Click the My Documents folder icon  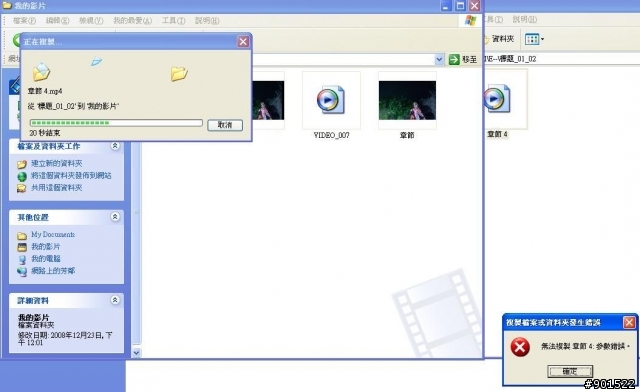coord(22,236)
